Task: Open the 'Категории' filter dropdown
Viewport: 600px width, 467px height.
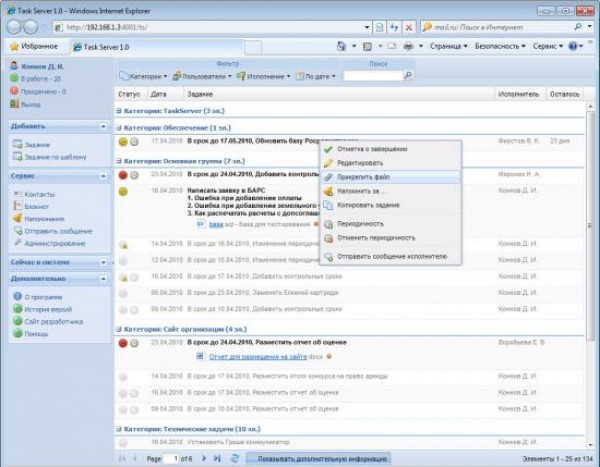Action: coord(143,76)
